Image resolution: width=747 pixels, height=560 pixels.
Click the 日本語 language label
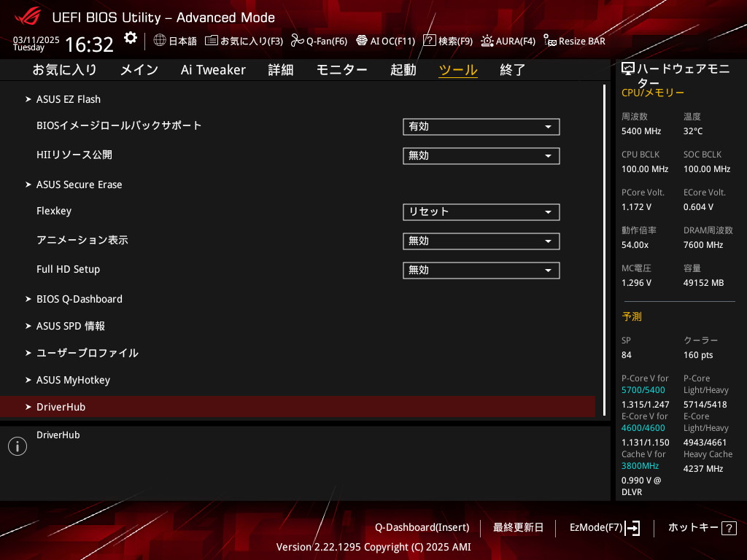(x=182, y=41)
